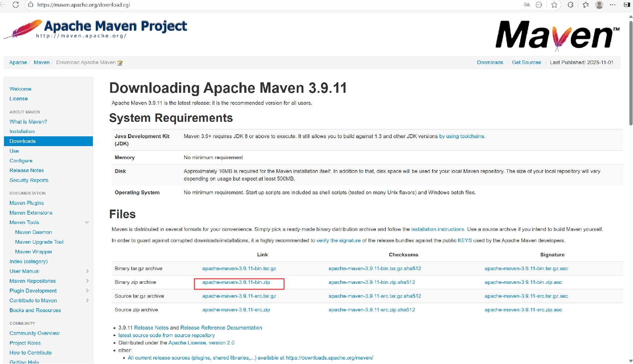The width and height of the screenshot is (633, 364).
Task: Download apache-maven-3.9.11-src.zip
Action: point(236,310)
